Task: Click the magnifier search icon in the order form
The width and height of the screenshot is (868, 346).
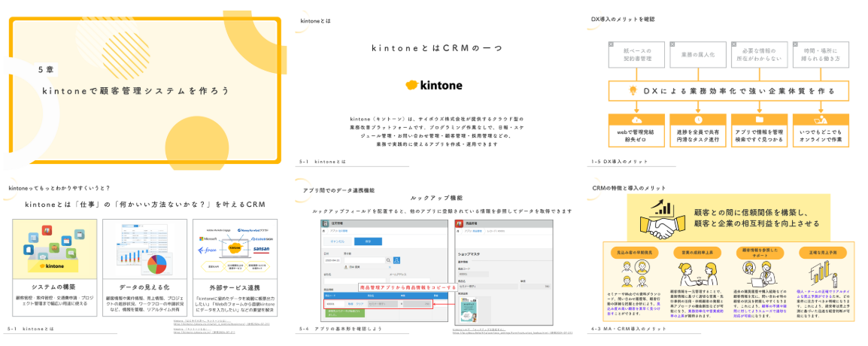Action: click(x=389, y=259)
